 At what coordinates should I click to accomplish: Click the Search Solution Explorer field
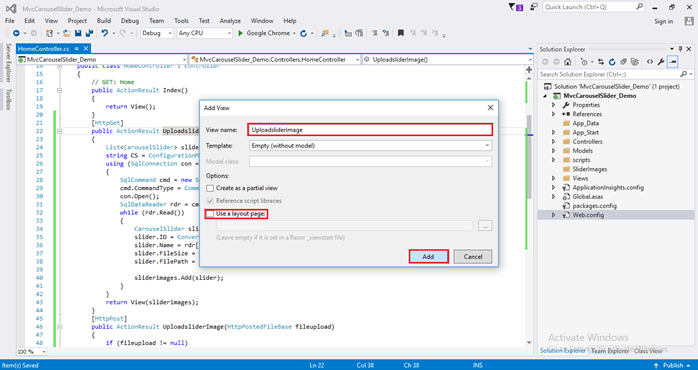pos(616,74)
